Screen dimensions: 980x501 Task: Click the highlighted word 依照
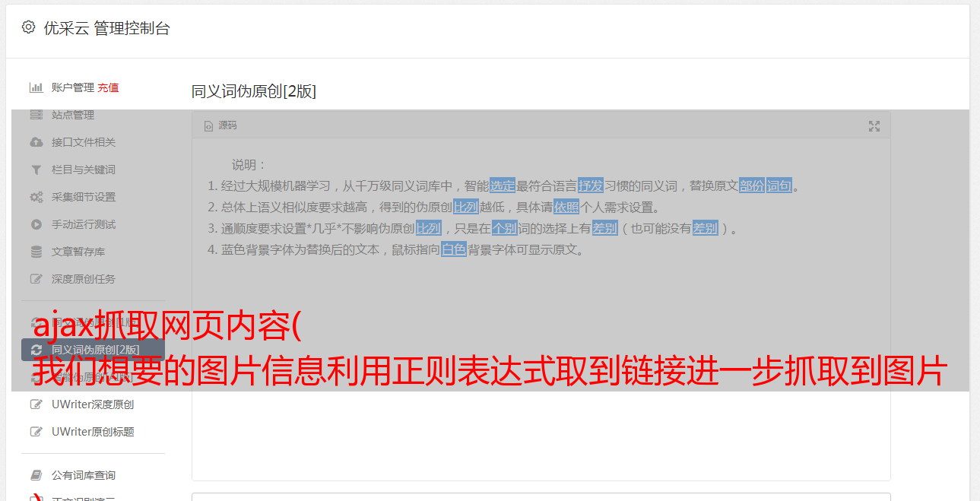tap(566, 207)
